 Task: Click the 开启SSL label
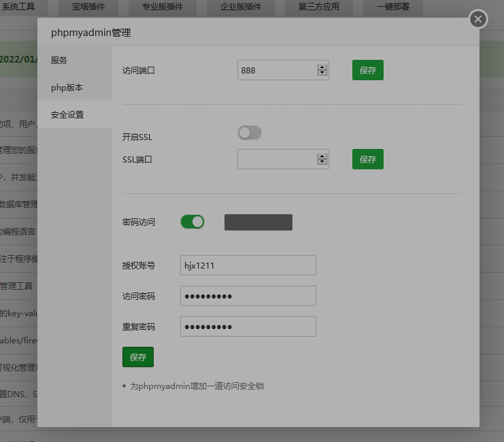click(137, 137)
